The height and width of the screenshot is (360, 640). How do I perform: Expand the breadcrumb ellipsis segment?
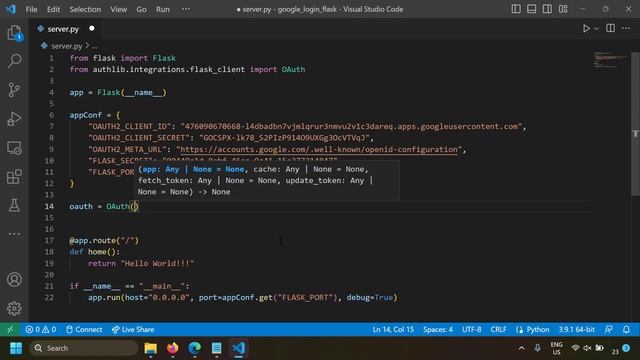click(95, 46)
